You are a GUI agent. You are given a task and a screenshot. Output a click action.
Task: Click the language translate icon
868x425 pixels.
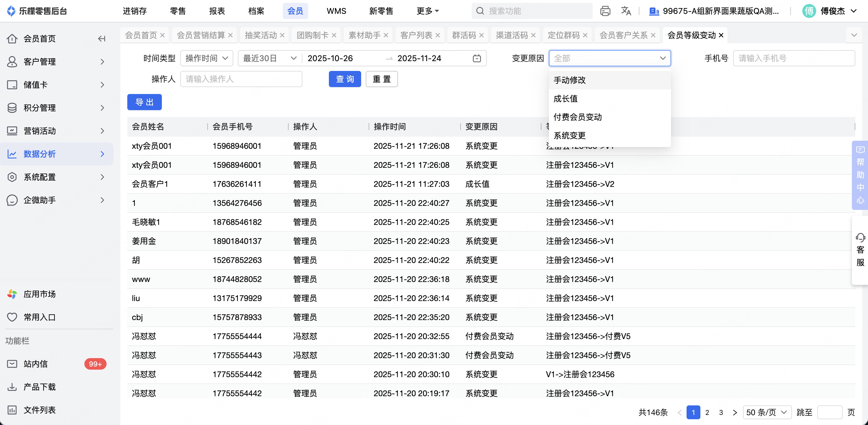click(626, 11)
